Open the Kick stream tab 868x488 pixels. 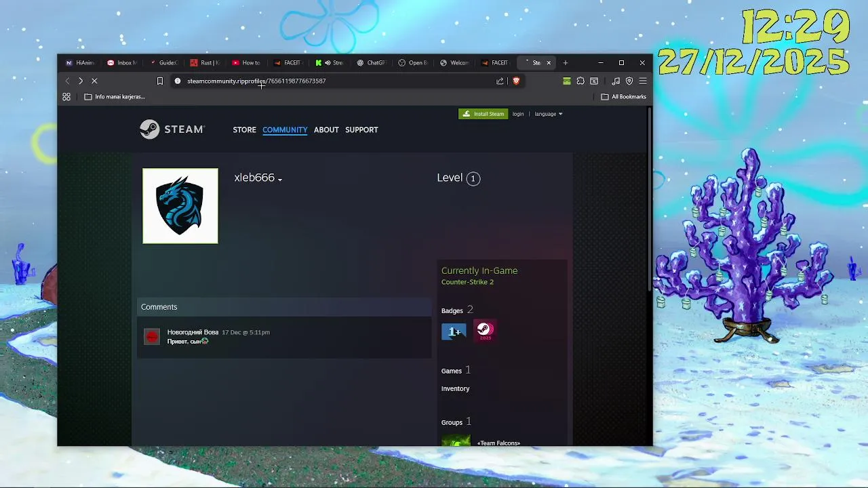tap(330, 63)
